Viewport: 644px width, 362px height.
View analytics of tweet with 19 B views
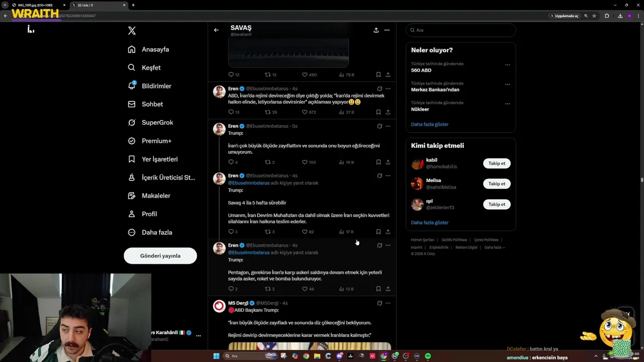(x=347, y=162)
